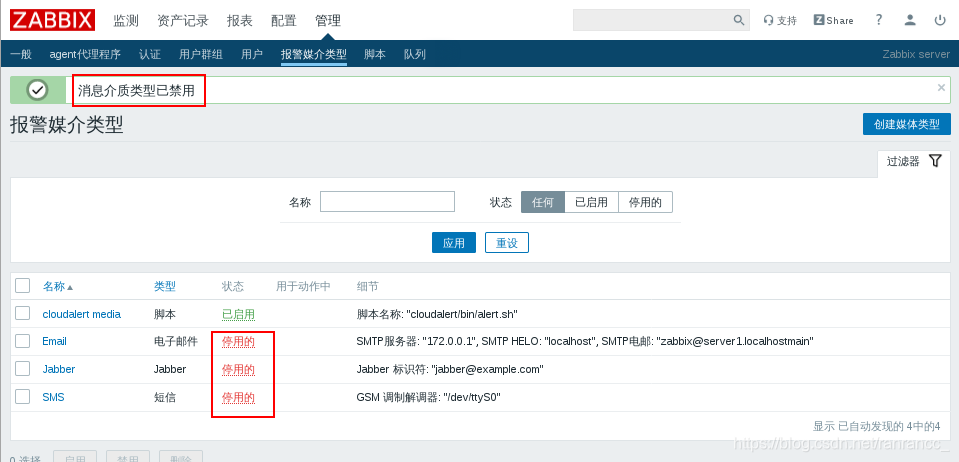Click the 应用 filter button
959x462 pixels.
pyautogui.click(x=454, y=242)
